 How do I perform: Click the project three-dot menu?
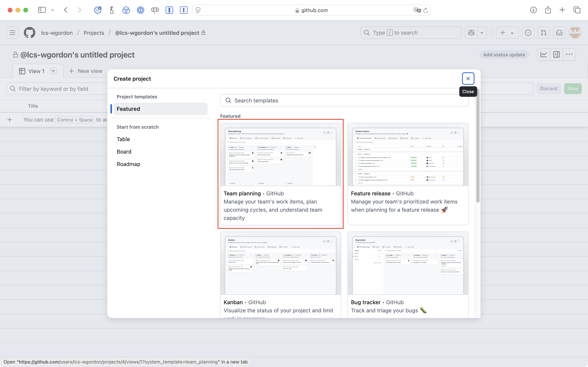coord(569,55)
